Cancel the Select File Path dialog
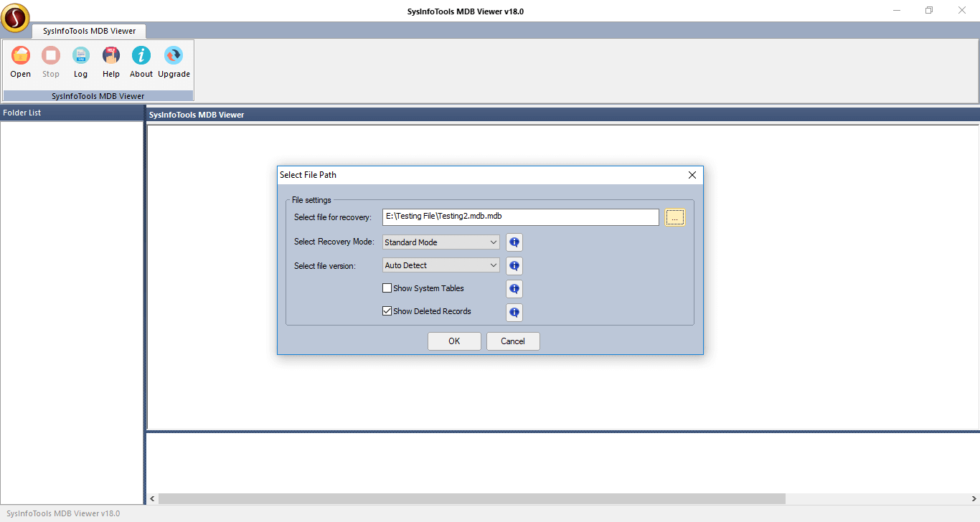The height and width of the screenshot is (522, 980). click(x=513, y=341)
